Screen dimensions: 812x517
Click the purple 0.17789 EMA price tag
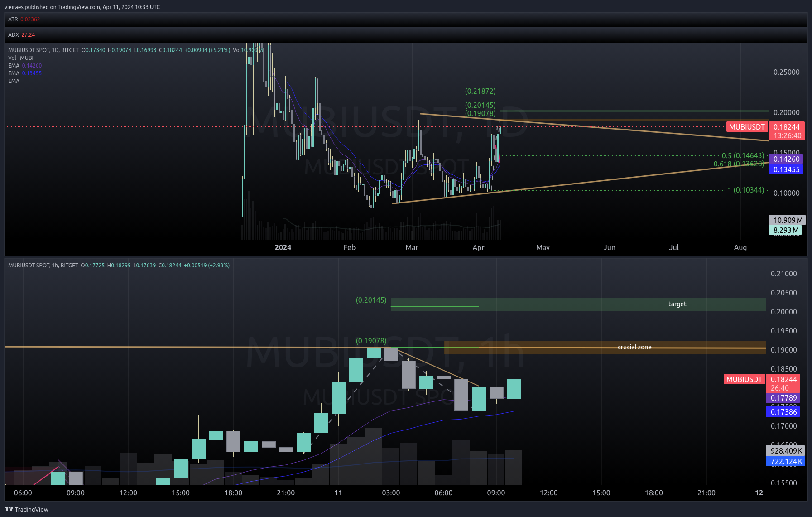coord(783,398)
